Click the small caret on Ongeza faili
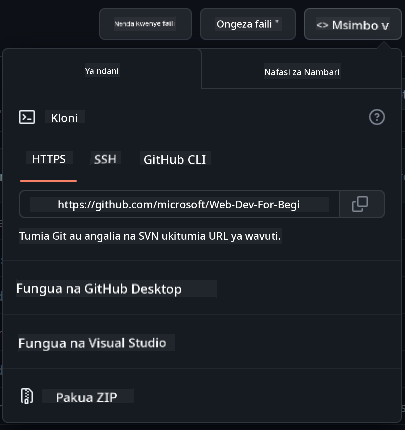This screenshot has height=430, width=405. [x=277, y=22]
